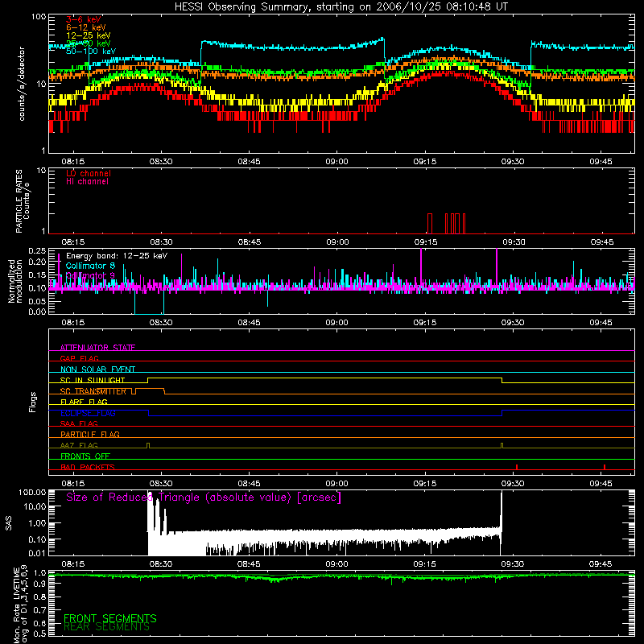
Task: Click the bad packets tick near 09:45
Action: tap(605, 467)
